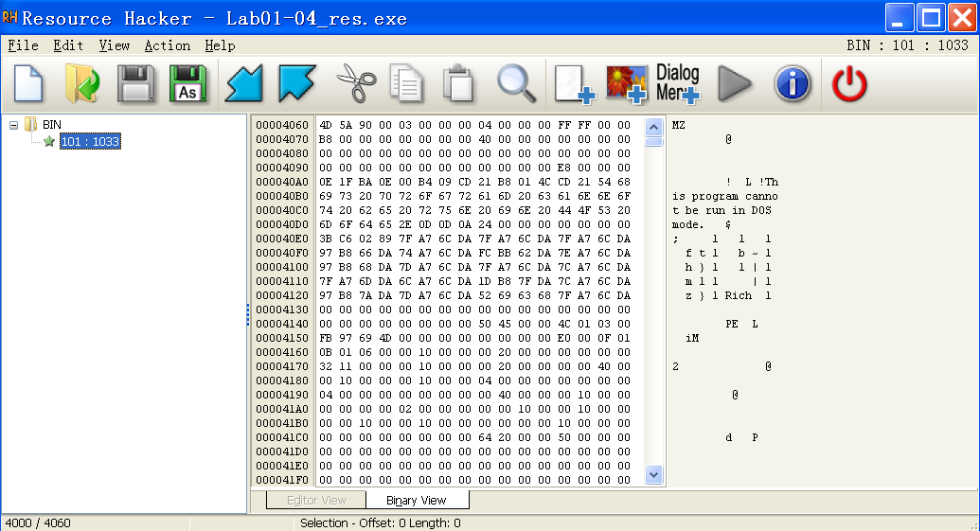980x531 pixels.
Task: Click the hex view scroll up arrow
Action: tap(653, 128)
